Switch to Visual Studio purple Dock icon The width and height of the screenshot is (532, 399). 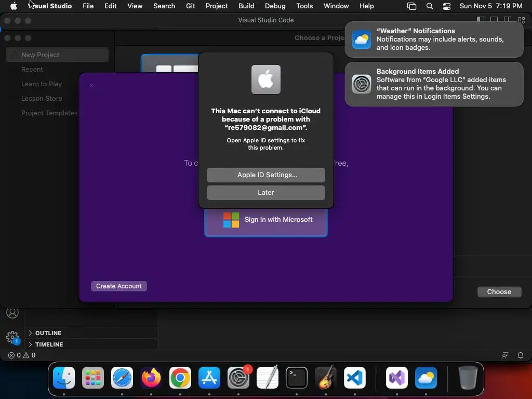pyautogui.click(x=396, y=378)
